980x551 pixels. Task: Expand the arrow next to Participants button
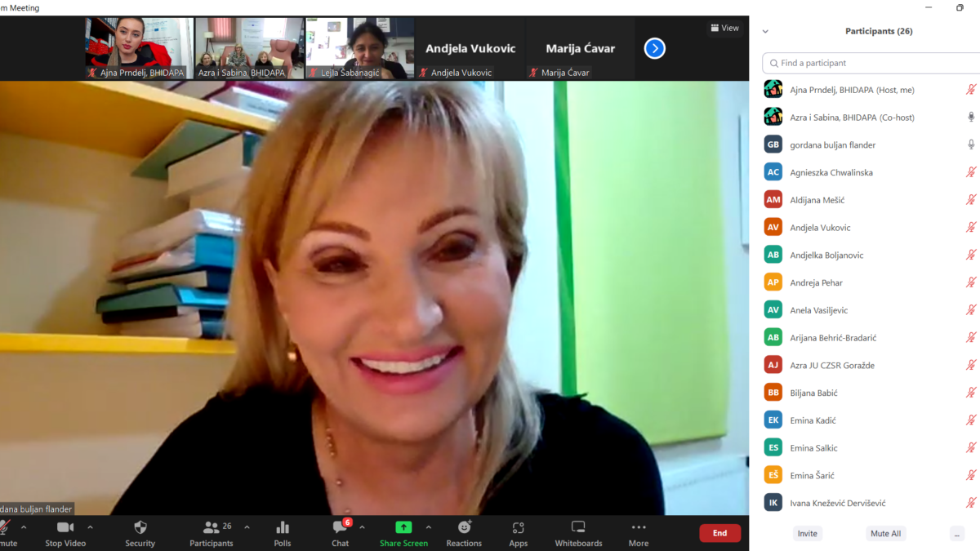(x=247, y=527)
